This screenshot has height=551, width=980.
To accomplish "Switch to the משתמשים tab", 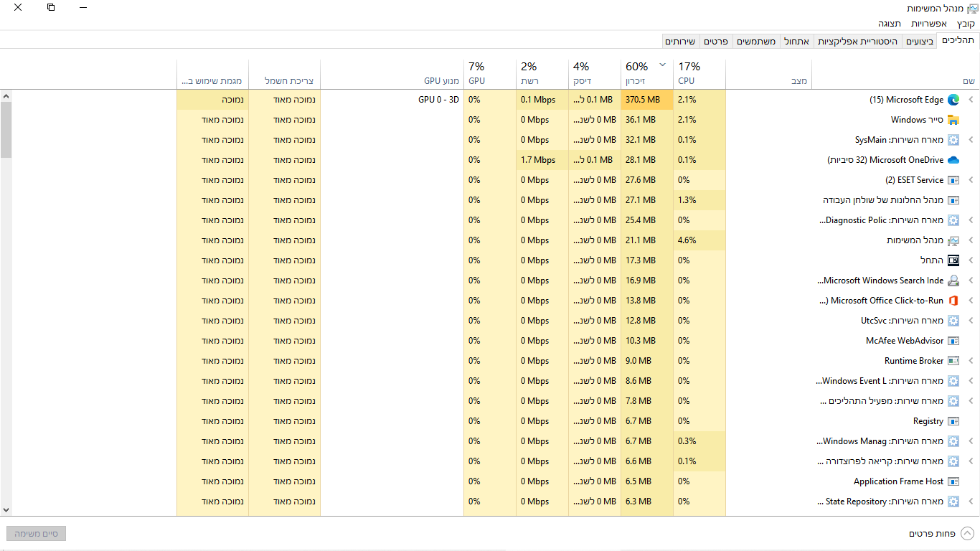I will pos(756,42).
